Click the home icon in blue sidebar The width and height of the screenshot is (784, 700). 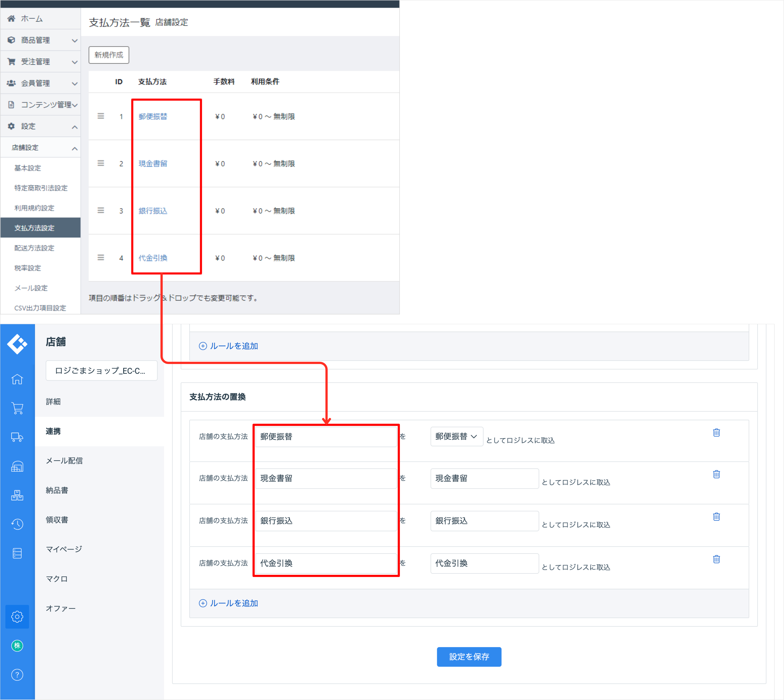click(x=17, y=379)
